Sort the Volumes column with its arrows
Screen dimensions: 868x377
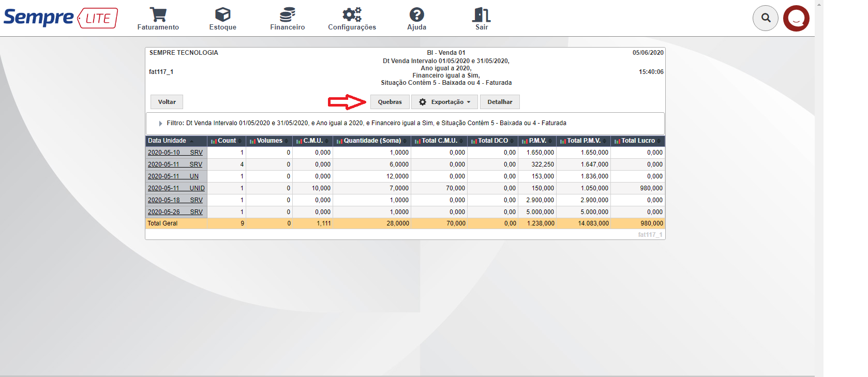[x=286, y=141]
